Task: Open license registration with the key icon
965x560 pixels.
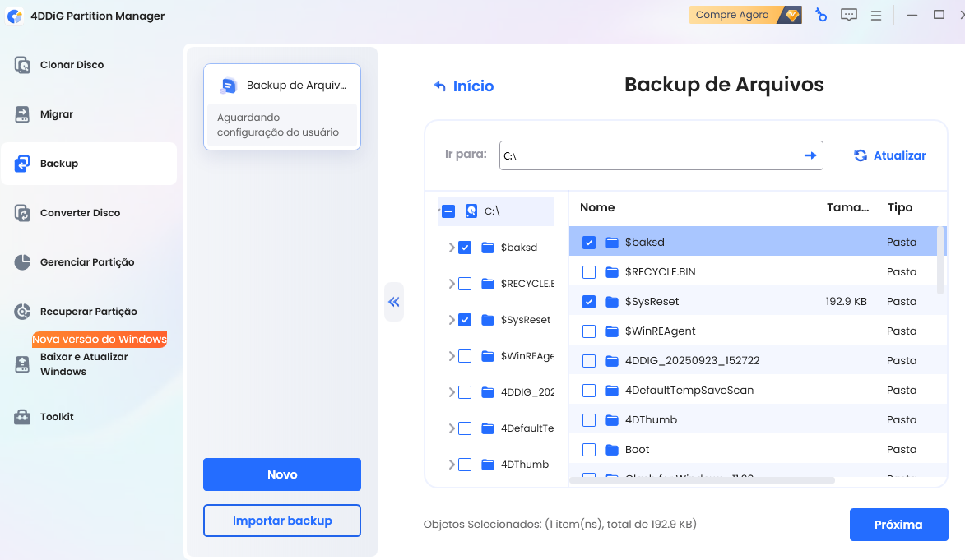Action: (x=821, y=15)
